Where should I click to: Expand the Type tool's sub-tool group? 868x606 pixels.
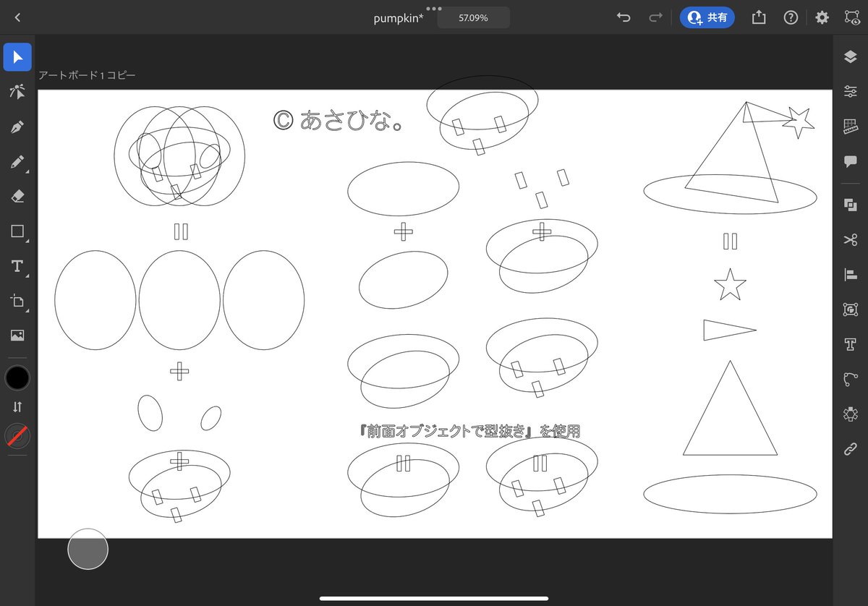coord(27,276)
